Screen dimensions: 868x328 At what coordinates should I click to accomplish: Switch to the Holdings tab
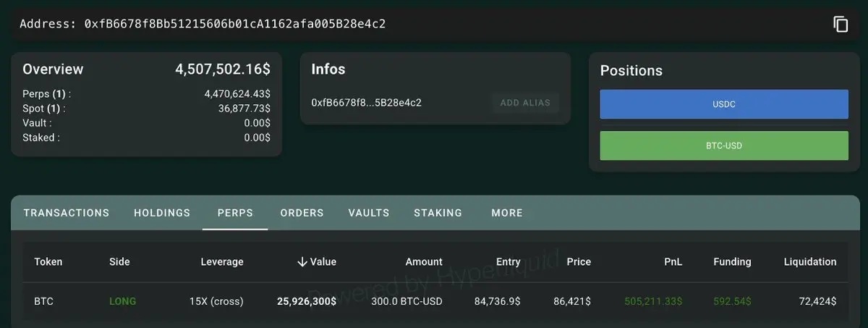click(162, 213)
